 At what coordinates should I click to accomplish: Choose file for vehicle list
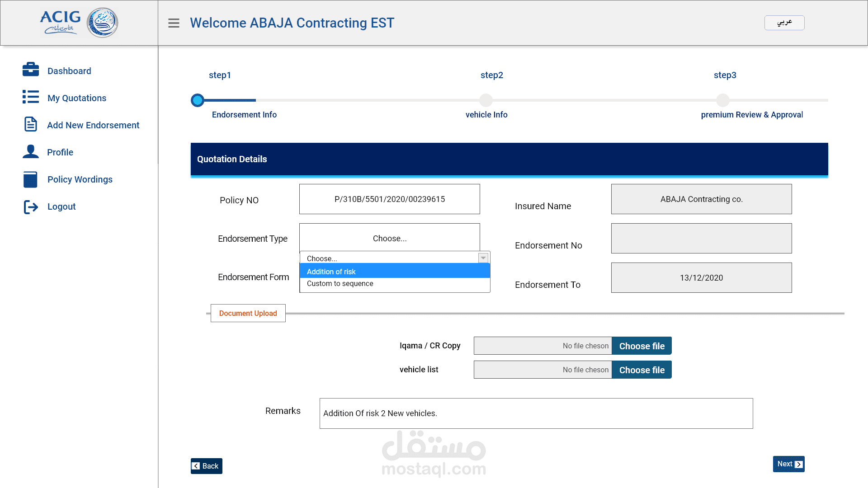(x=641, y=370)
